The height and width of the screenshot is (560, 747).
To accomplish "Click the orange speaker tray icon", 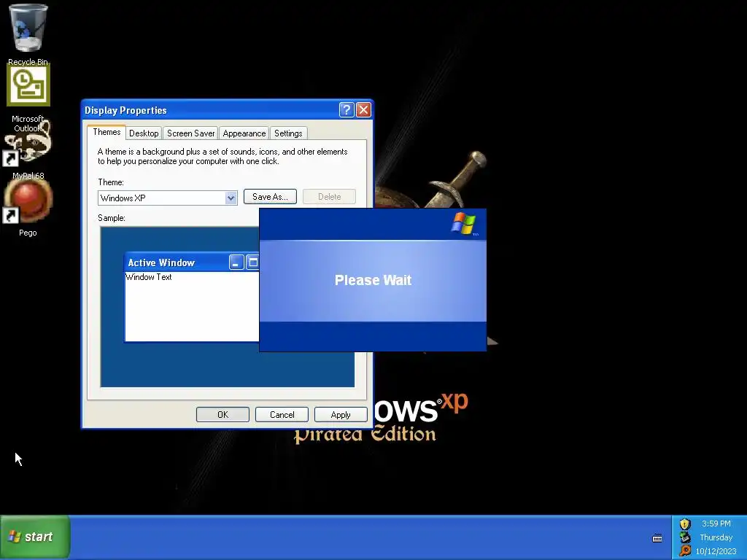I will (684, 551).
